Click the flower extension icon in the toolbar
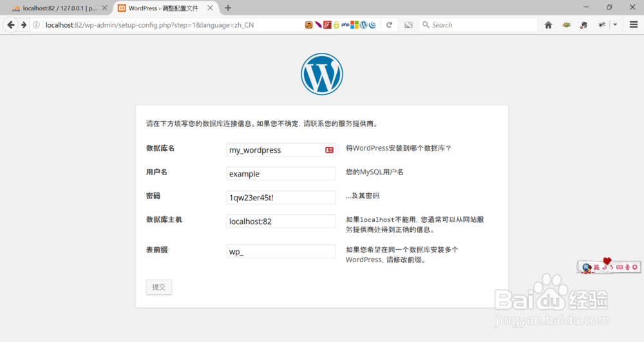644x342 pixels. [566, 25]
